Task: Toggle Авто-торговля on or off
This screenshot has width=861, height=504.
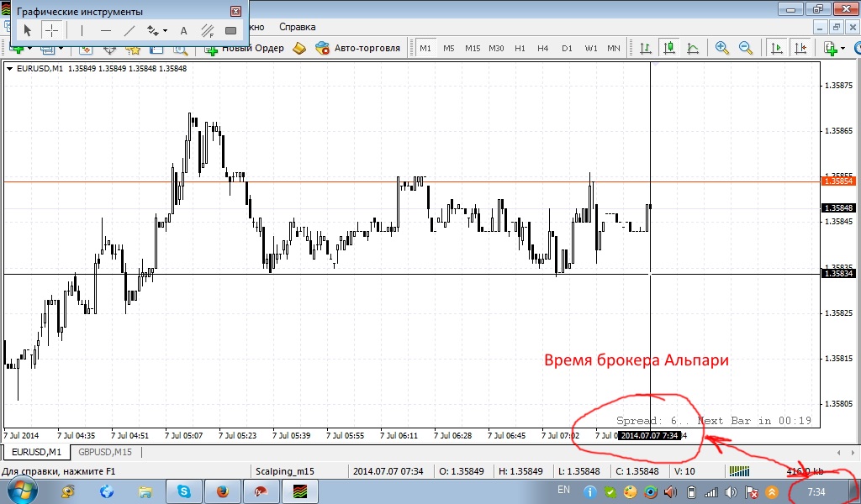Action: 357,48
